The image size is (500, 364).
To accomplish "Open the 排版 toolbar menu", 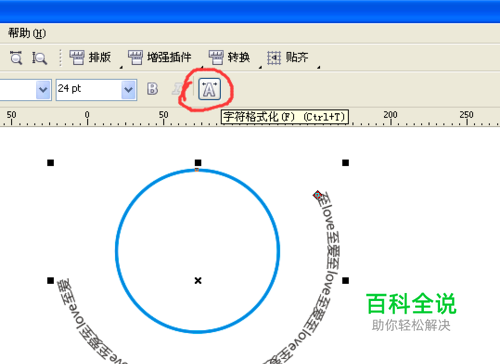I will point(90,57).
